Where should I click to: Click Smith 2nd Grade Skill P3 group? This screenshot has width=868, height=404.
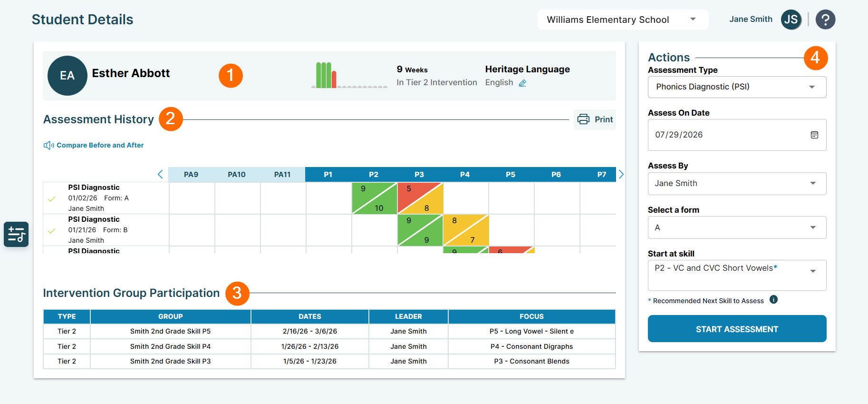(x=170, y=361)
